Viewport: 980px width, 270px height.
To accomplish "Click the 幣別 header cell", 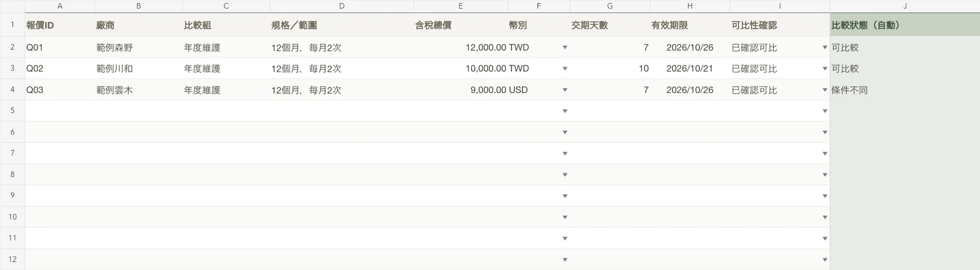I will click(538, 25).
